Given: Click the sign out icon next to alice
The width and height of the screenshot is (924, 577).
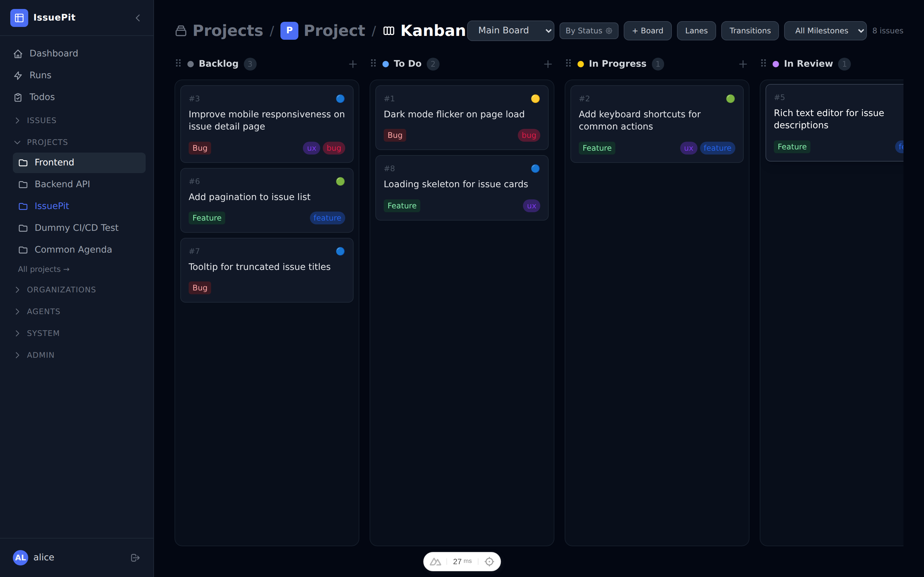Looking at the screenshot, I should [x=135, y=557].
